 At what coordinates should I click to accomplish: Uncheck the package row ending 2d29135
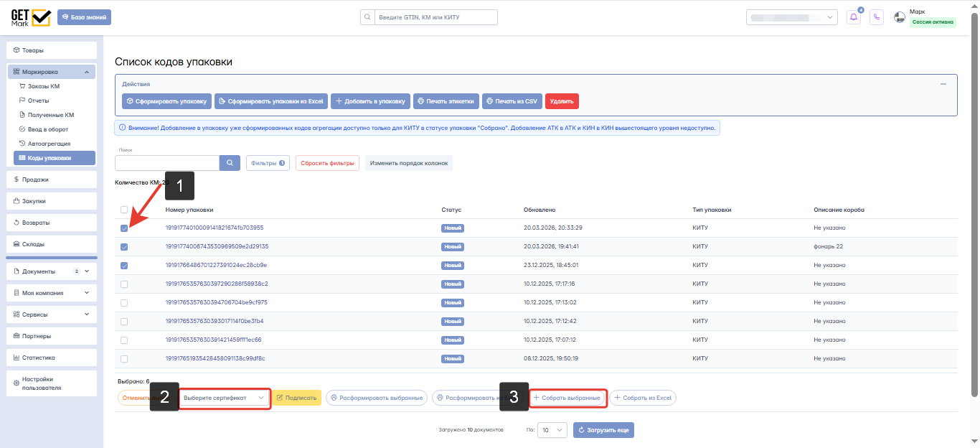coord(124,247)
